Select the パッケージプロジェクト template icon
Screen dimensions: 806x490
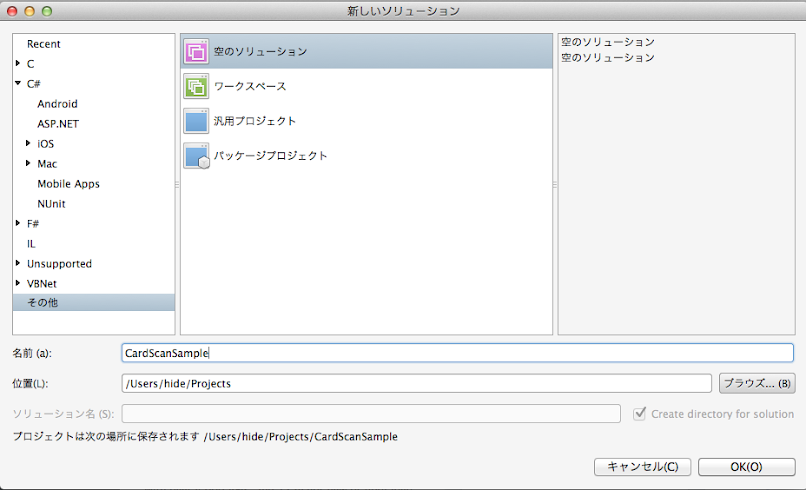click(x=196, y=156)
